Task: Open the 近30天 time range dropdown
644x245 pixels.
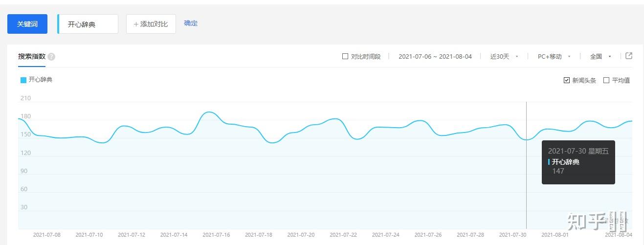Action: click(504, 57)
